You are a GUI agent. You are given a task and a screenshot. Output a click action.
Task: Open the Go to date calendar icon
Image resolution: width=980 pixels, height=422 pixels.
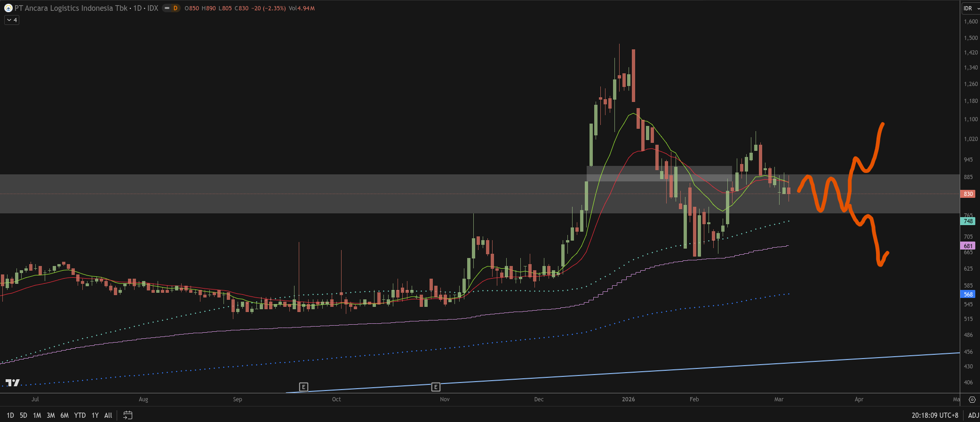pos(127,415)
